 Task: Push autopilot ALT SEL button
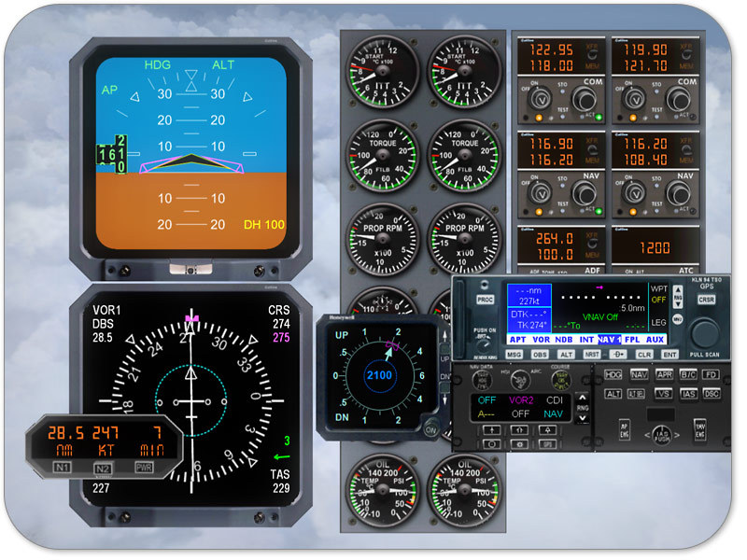point(636,394)
